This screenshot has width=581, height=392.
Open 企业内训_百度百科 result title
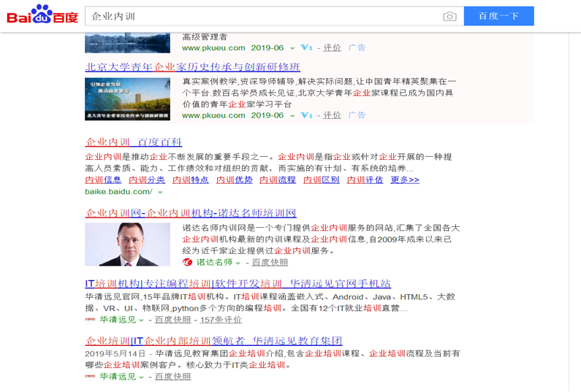[x=134, y=142]
